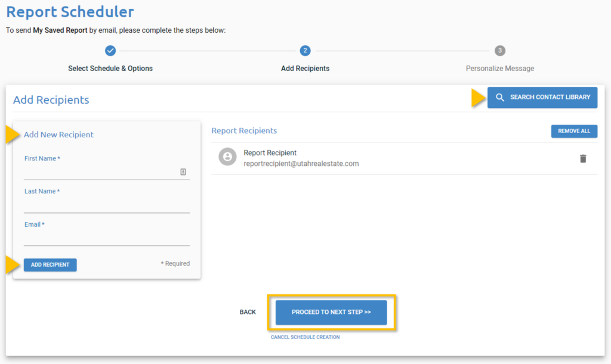Screen dimensions: 611x364
Task: Click the step 3 numbered circle
Action: click(x=500, y=51)
